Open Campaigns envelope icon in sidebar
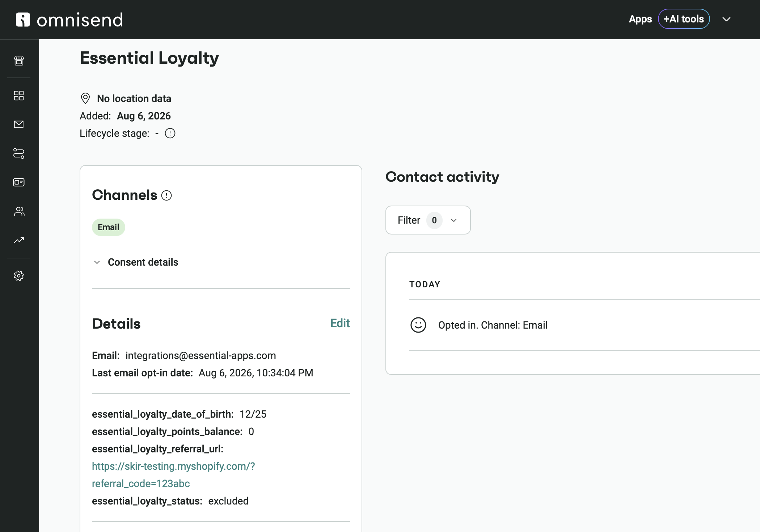Viewport: 760px width, 532px height. 19,124
